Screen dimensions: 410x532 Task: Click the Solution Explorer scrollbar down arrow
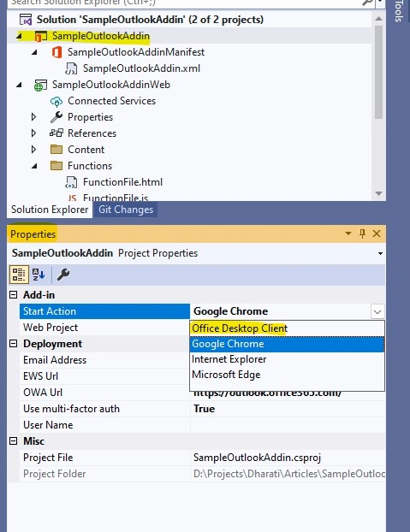(379, 193)
